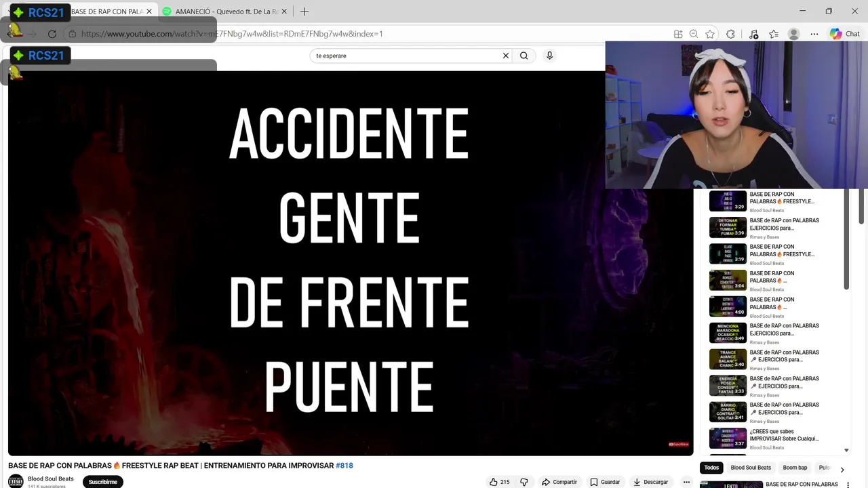Subscribe with the Suscribirme button
This screenshot has width=868, height=488.
tap(103, 482)
